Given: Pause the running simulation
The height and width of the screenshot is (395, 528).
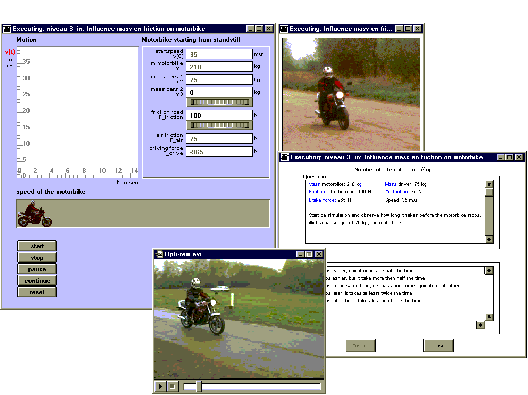Looking at the screenshot, I should point(37,269).
